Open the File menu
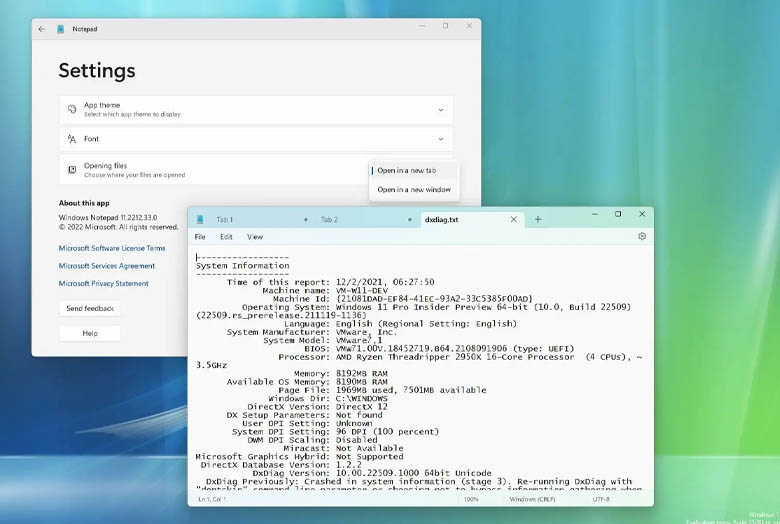This screenshot has width=780, height=524. point(200,237)
